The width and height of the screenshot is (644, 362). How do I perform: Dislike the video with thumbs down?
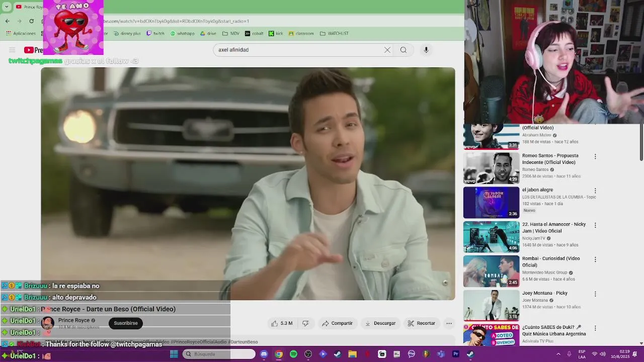coord(305,323)
